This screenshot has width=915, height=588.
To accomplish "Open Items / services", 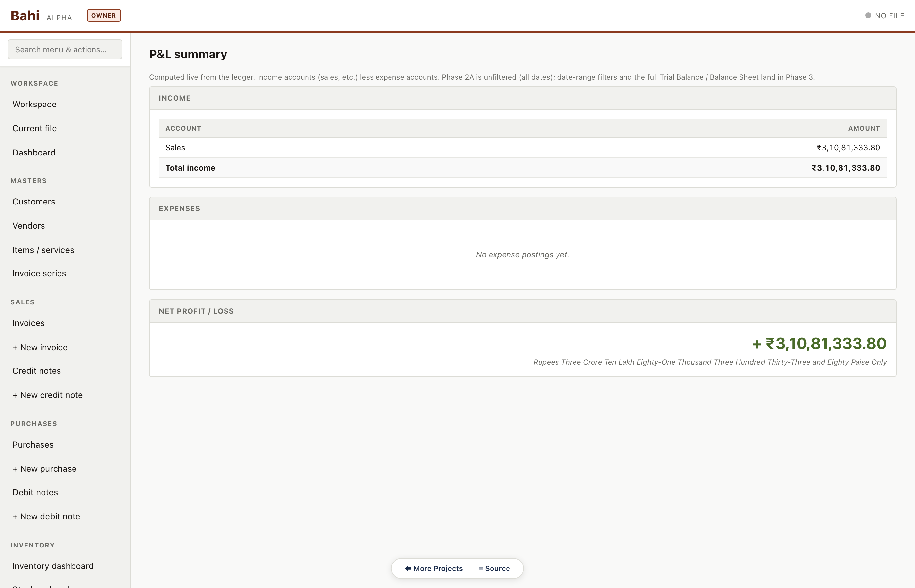I will point(43,250).
